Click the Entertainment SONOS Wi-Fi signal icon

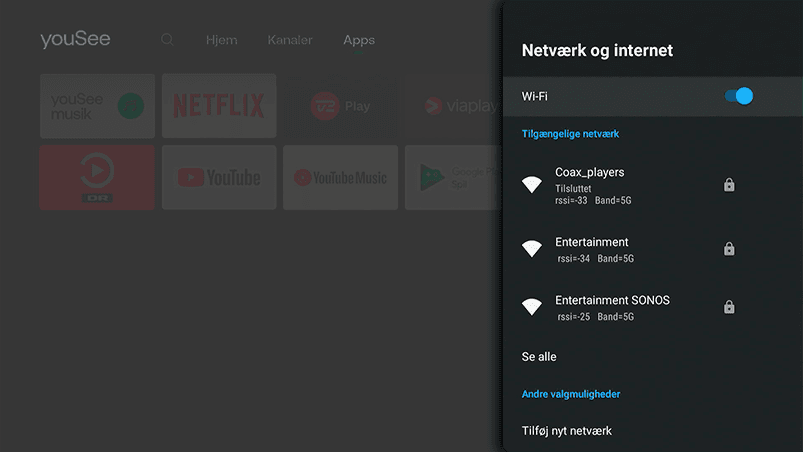click(x=532, y=307)
